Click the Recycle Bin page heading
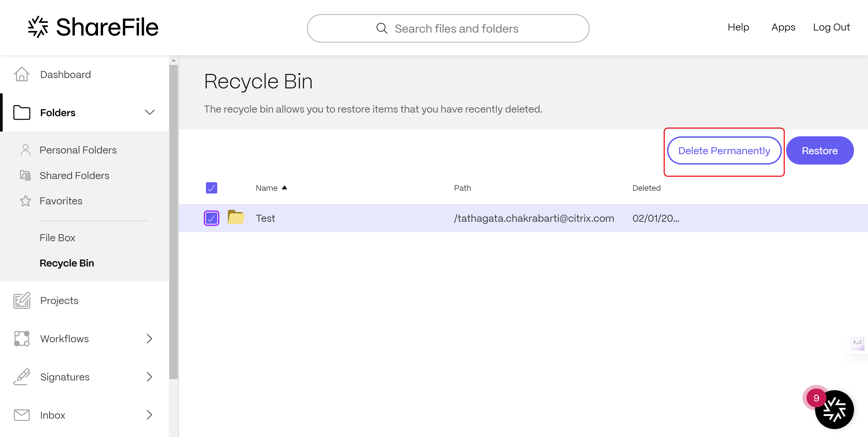Image resolution: width=868 pixels, height=437 pixels. pyautogui.click(x=258, y=82)
